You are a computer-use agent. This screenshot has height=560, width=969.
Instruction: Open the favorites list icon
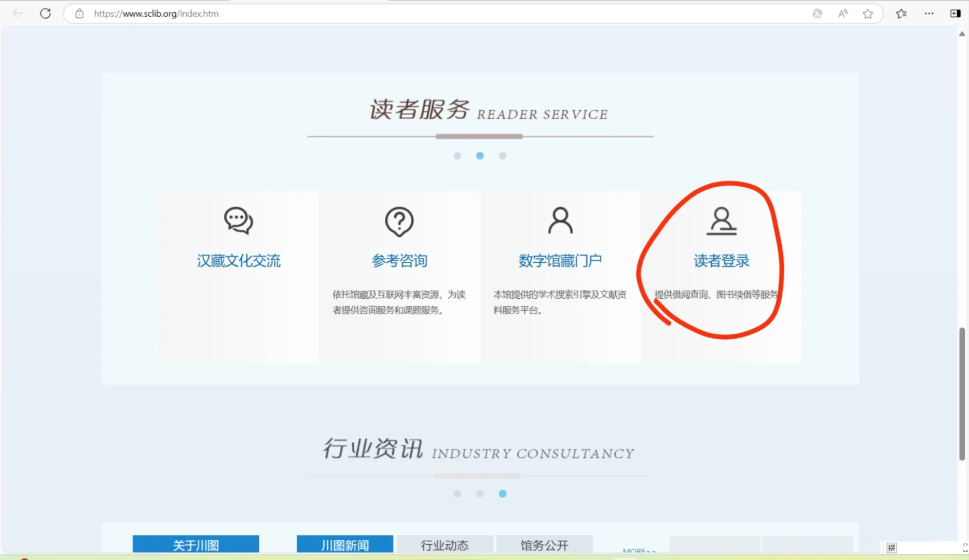[902, 13]
